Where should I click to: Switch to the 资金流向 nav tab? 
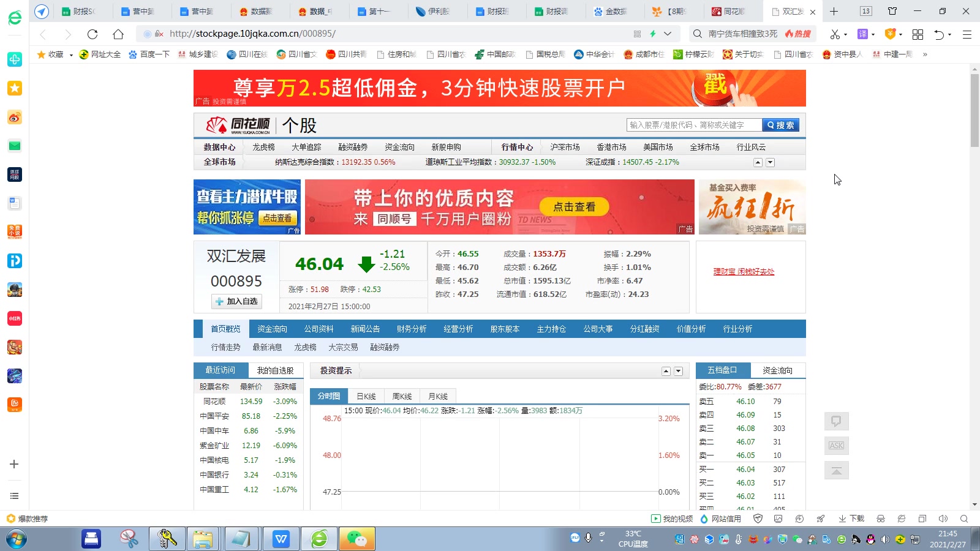[272, 329]
